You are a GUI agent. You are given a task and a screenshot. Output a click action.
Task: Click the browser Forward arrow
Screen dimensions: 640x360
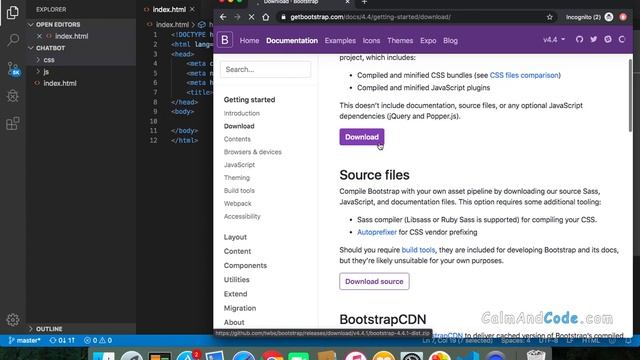pos(237,17)
